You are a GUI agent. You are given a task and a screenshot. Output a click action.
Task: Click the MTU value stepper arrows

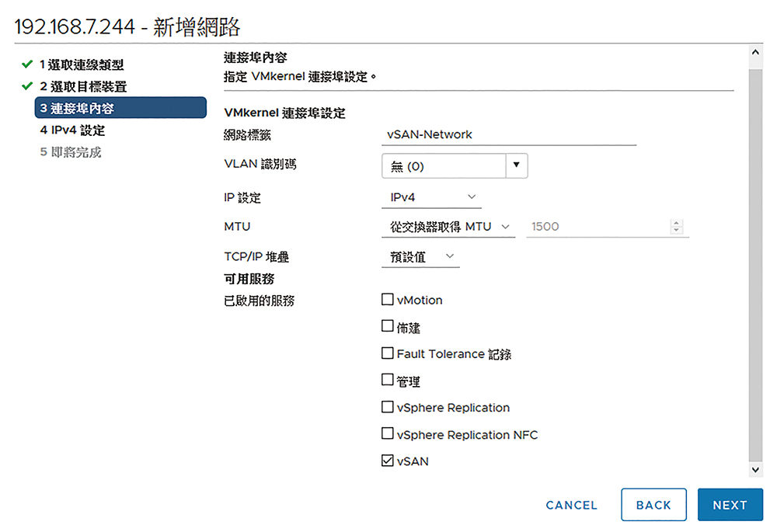[677, 226]
